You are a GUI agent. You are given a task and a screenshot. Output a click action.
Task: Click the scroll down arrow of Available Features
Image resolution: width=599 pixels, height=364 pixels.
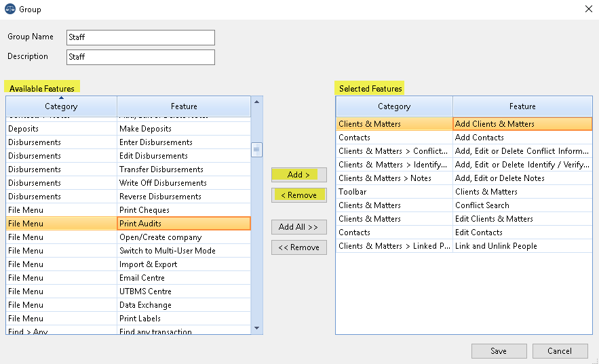256,328
